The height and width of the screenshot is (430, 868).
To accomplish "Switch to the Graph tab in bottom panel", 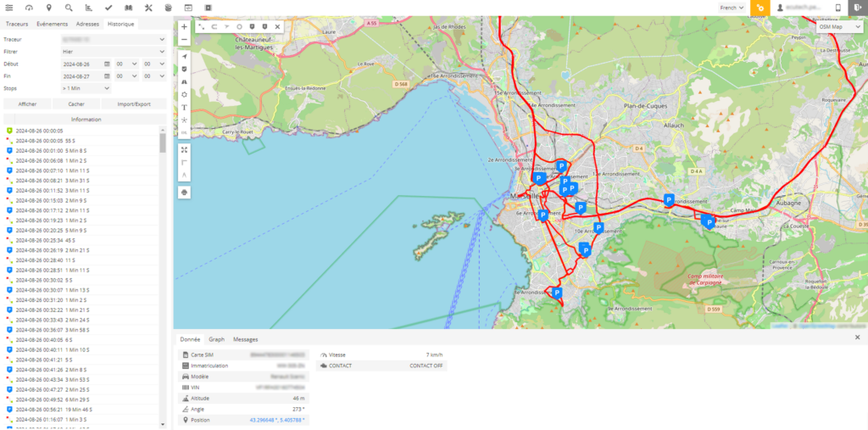I will pyautogui.click(x=216, y=338).
